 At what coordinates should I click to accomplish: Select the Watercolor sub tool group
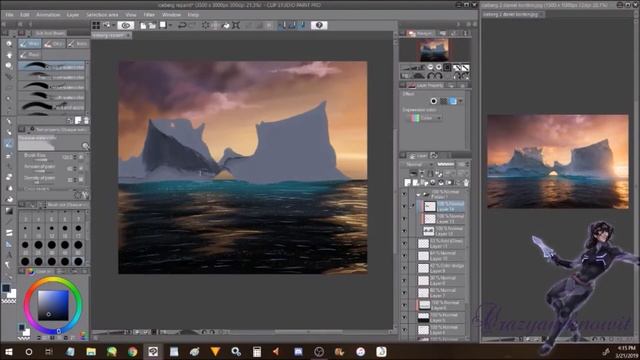30,44
